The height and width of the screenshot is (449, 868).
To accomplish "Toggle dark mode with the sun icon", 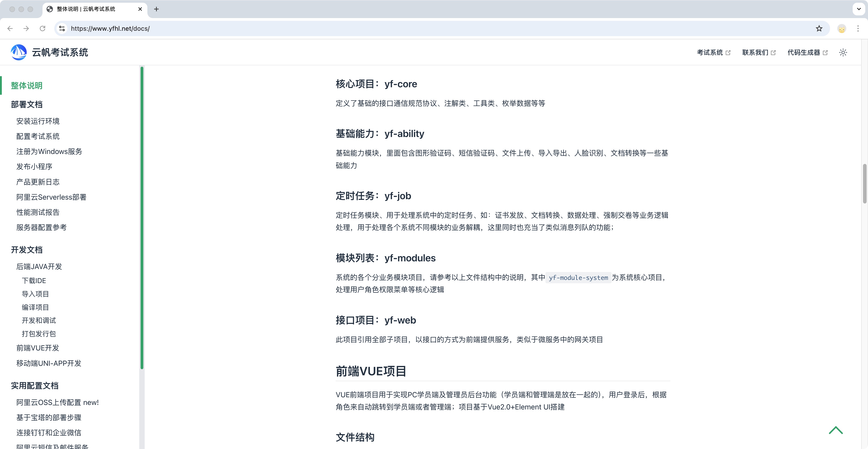I will pos(843,53).
